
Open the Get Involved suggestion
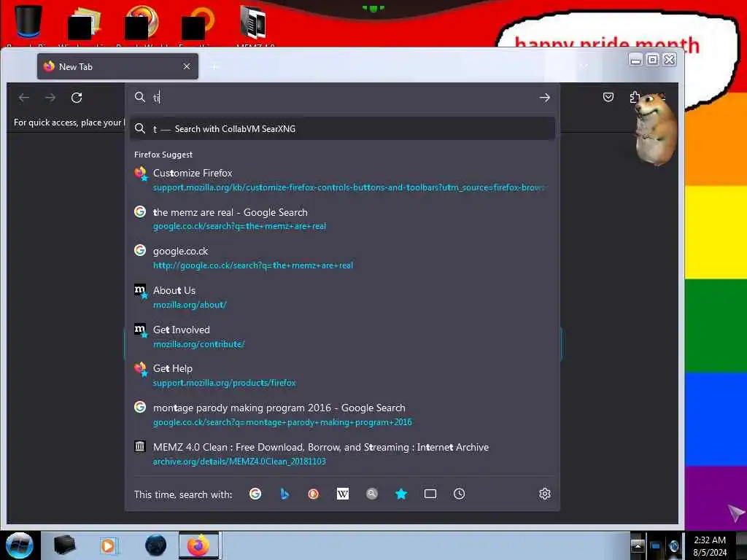(x=343, y=336)
